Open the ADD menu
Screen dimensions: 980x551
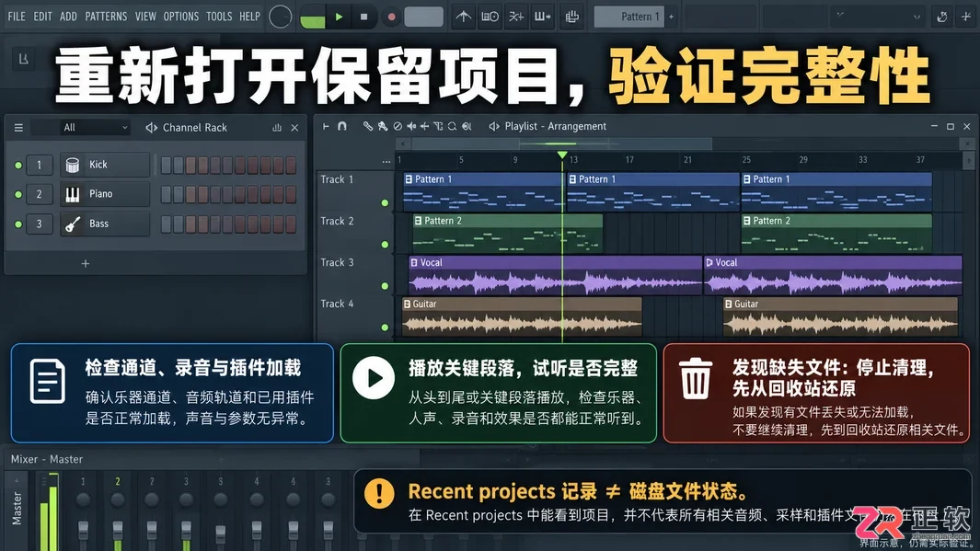[x=68, y=17]
